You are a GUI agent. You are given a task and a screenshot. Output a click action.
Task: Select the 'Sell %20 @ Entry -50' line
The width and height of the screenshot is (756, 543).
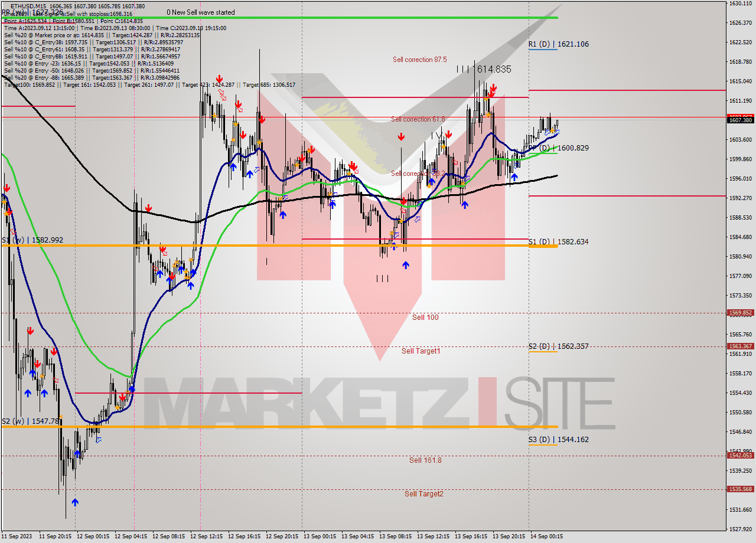coord(92,71)
